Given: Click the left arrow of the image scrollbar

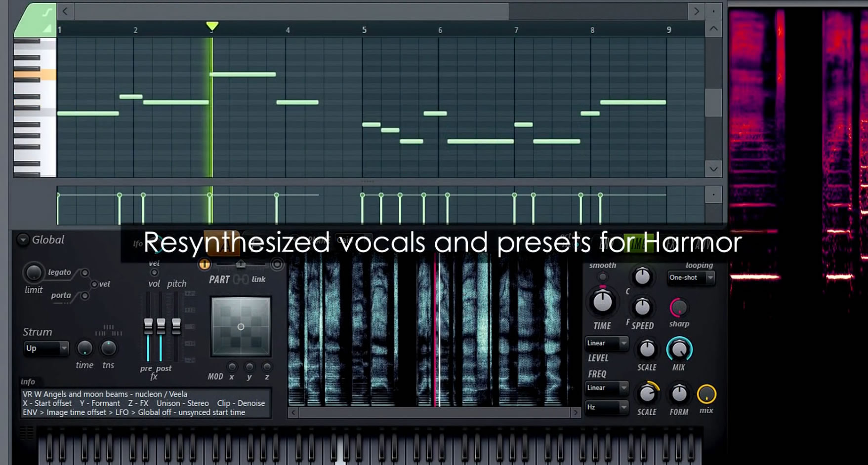Looking at the screenshot, I should 293,412.
